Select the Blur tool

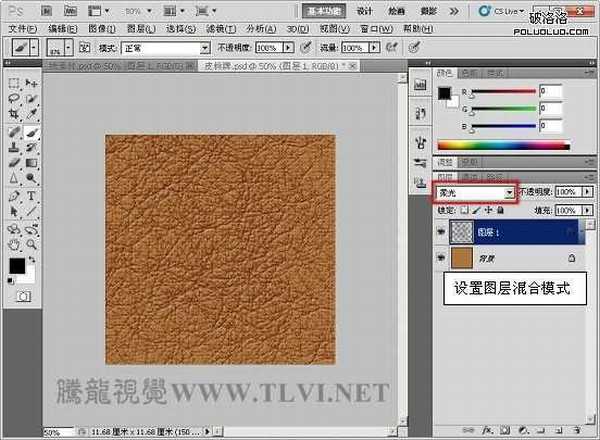coord(14,178)
